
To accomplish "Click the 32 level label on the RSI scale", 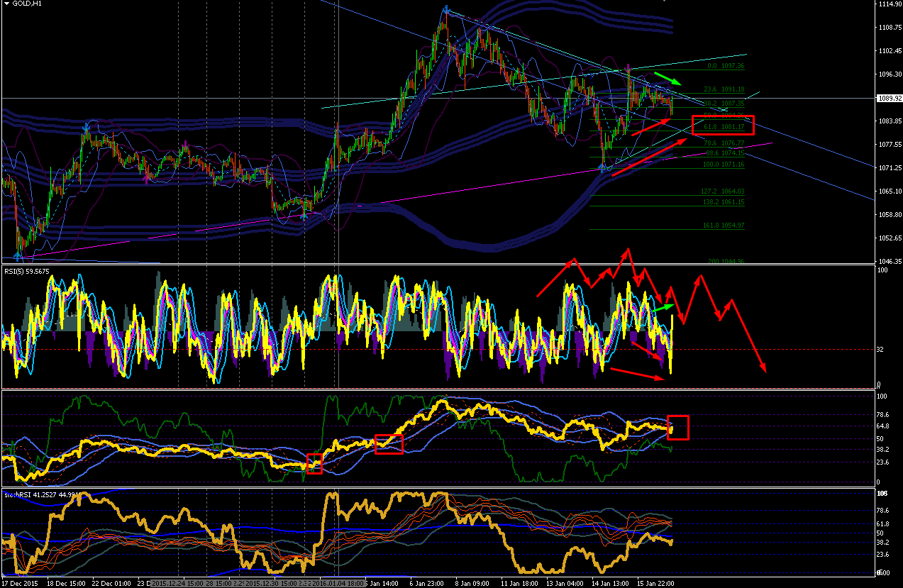I will tap(881, 350).
